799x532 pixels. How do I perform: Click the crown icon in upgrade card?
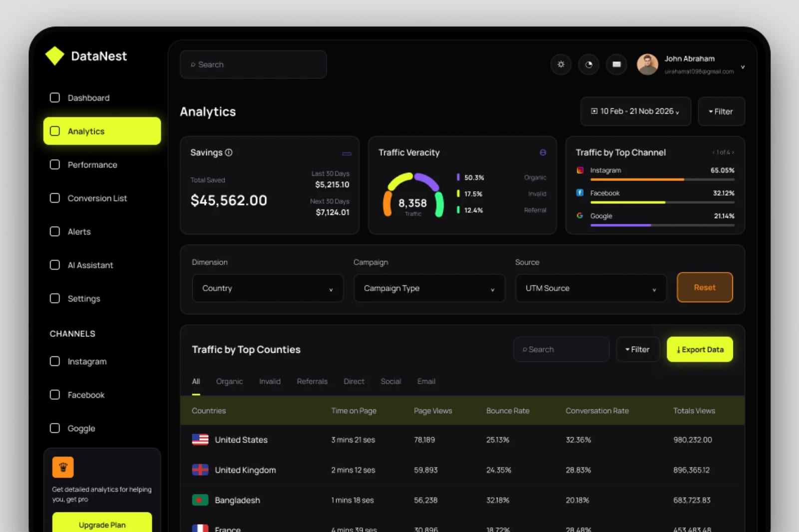click(63, 467)
